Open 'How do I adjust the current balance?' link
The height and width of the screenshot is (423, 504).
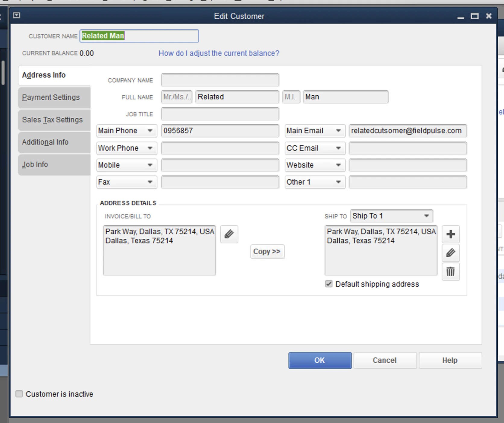tap(219, 53)
